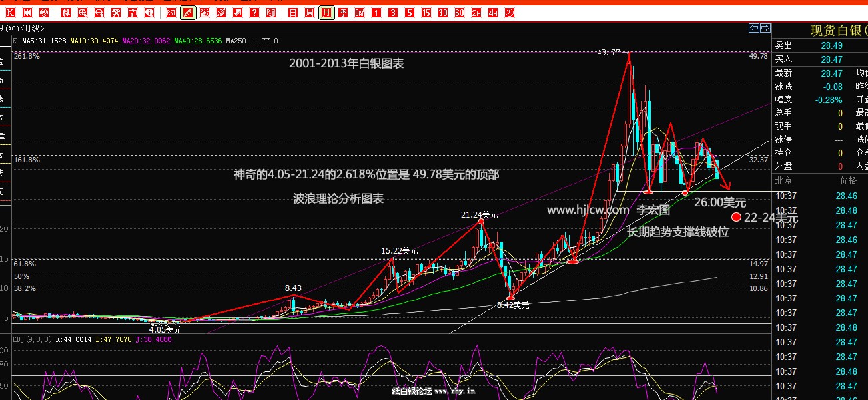Switch to daily chart with 日 button
Image resolution: width=868 pixels, height=400 pixels.
click(293, 13)
